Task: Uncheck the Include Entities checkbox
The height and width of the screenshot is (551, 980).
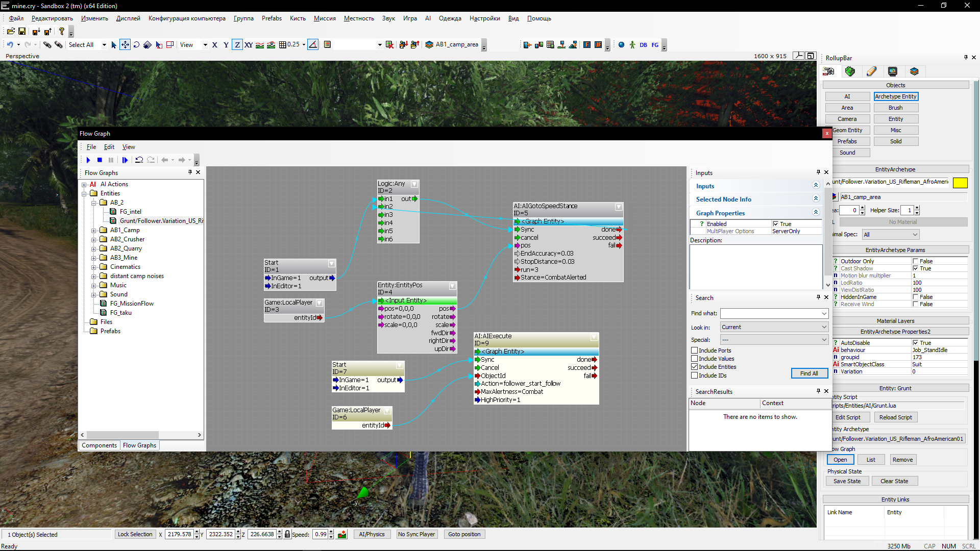Action: point(695,367)
